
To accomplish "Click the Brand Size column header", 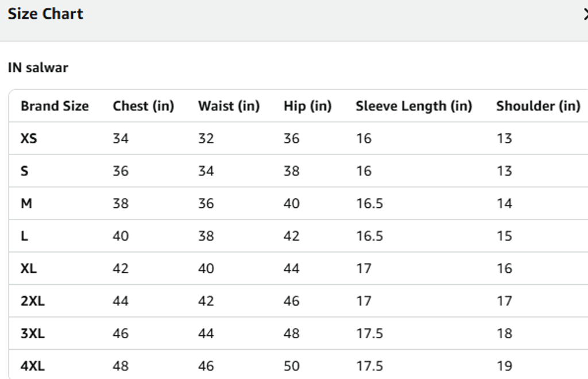I will tap(55, 106).
